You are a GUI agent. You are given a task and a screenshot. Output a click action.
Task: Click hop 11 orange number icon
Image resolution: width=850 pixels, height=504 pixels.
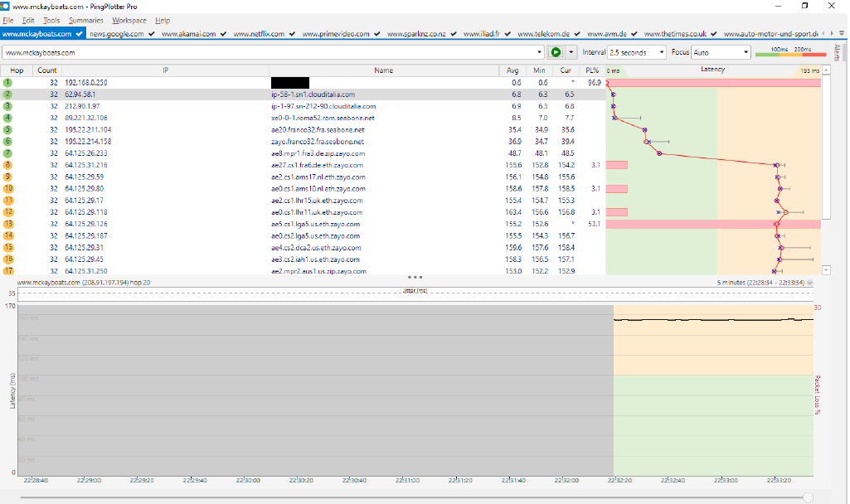click(8, 201)
